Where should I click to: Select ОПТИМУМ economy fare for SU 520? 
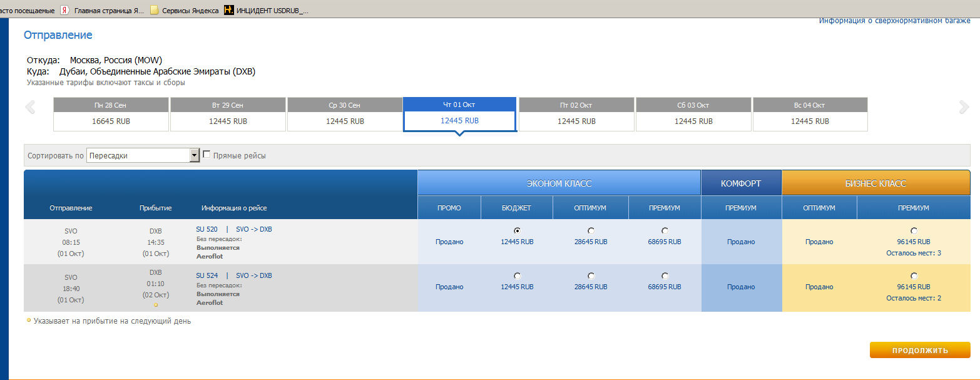[x=591, y=230]
